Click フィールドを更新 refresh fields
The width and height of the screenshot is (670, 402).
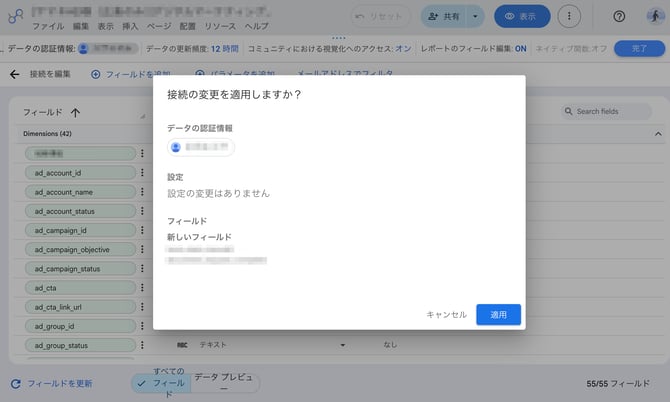(x=52, y=384)
